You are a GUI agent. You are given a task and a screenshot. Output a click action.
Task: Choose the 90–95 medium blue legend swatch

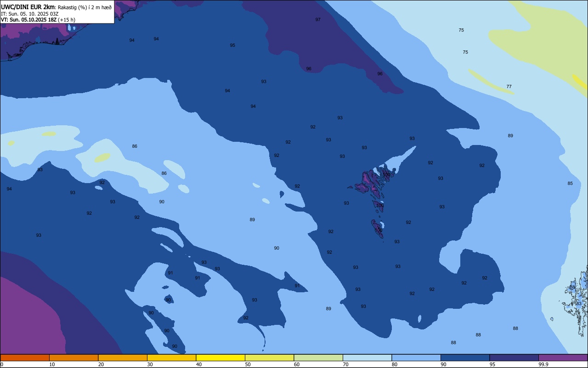(465, 357)
